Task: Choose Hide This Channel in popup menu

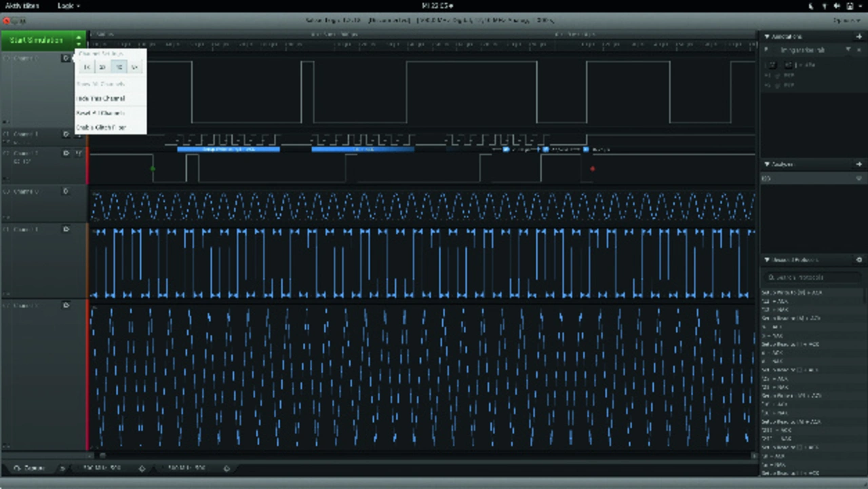Action: pos(101,98)
